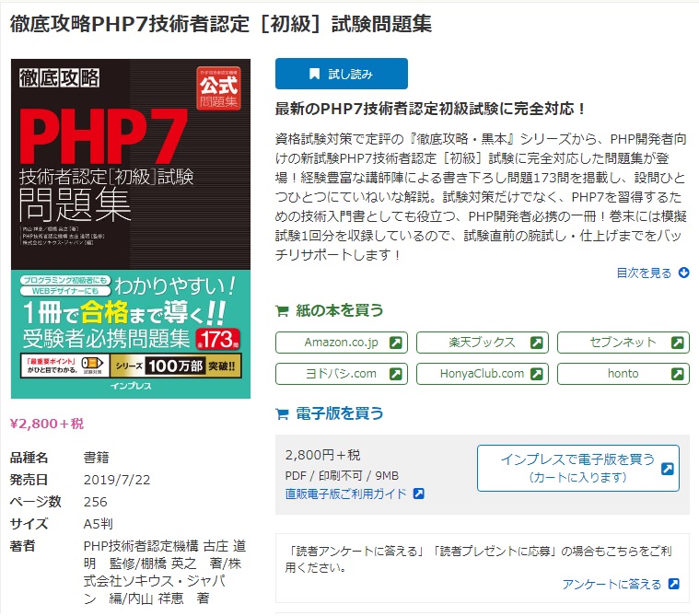
Task: Click cart icon beside 電子版を買う
Action: (282, 414)
